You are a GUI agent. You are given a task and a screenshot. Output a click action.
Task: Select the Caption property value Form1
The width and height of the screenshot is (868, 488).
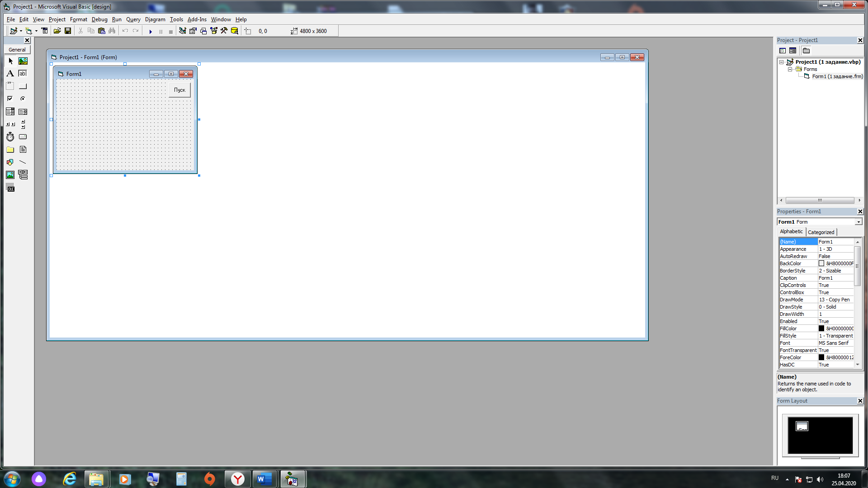835,278
